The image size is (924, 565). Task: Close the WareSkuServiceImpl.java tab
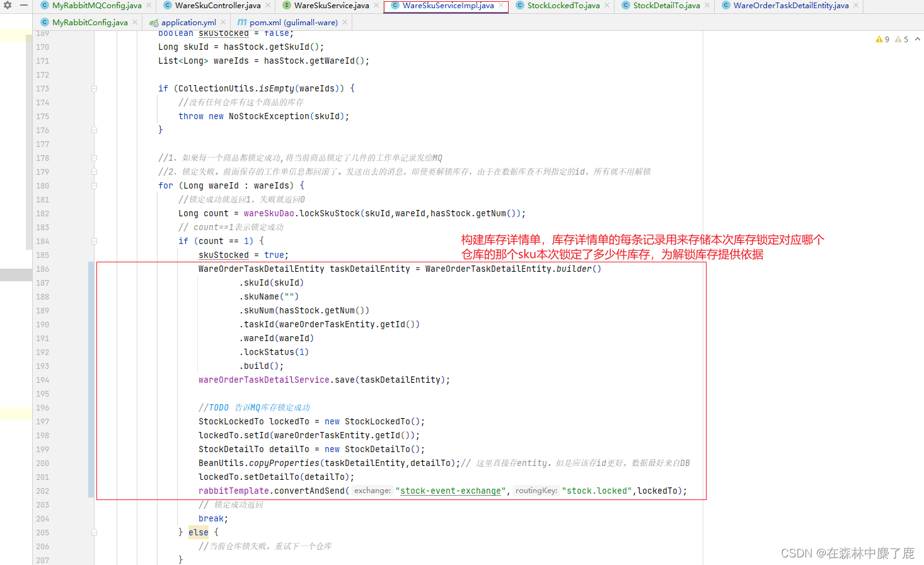[501, 6]
